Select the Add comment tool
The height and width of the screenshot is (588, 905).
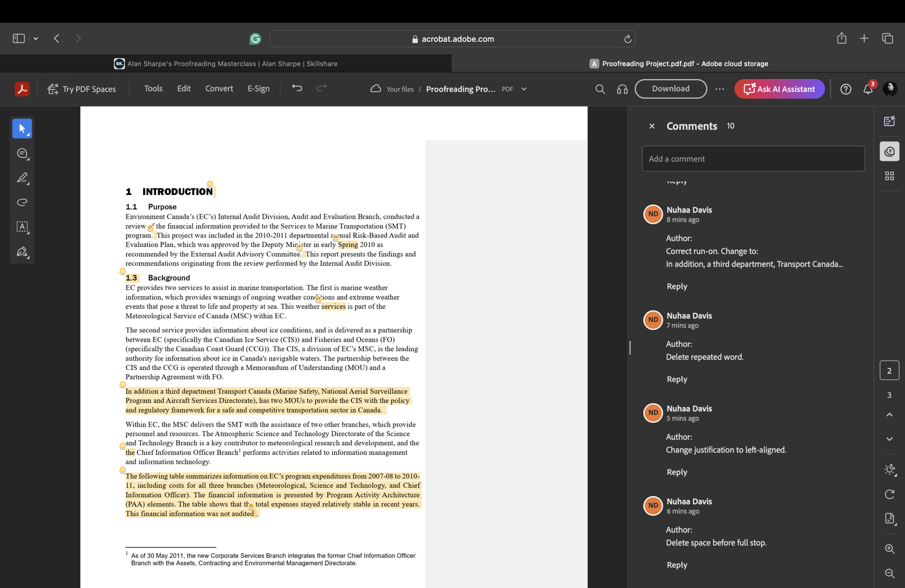point(22,153)
